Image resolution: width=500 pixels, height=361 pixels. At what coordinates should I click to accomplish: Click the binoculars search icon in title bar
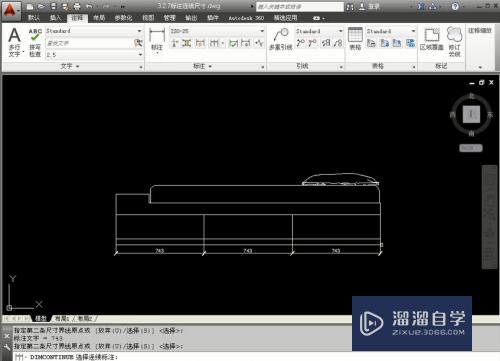point(350,7)
